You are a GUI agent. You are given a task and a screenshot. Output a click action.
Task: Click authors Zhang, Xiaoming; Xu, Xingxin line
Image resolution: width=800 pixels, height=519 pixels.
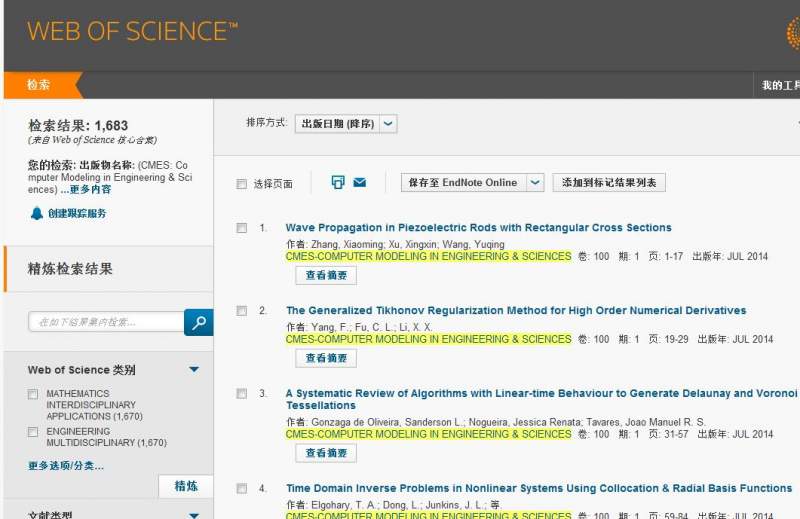click(395, 244)
